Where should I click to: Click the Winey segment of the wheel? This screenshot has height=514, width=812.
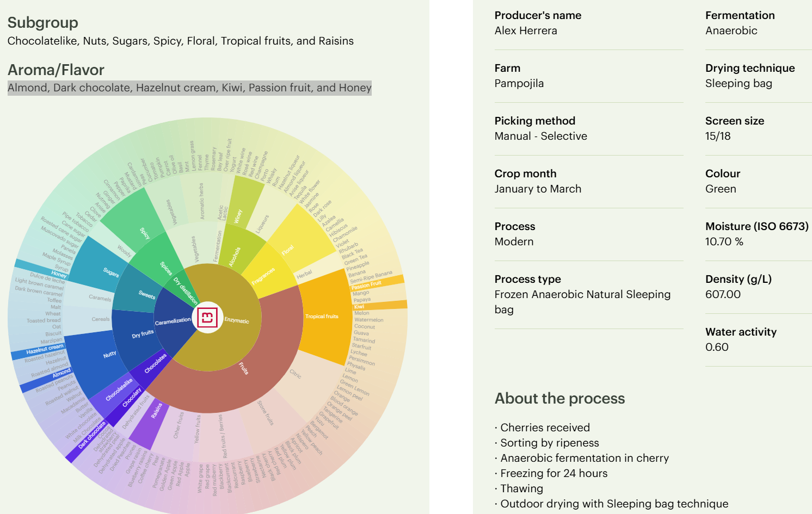pyautogui.click(x=238, y=216)
